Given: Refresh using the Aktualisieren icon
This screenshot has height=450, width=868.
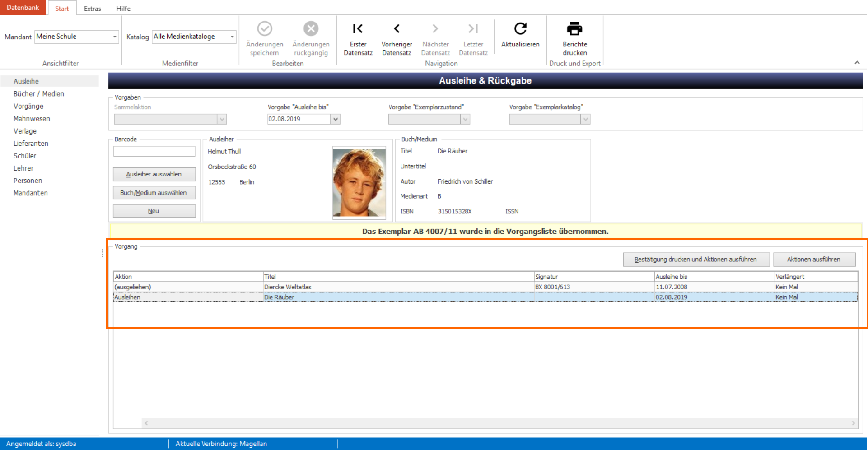Looking at the screenshot, I should [x=520, y=29].
